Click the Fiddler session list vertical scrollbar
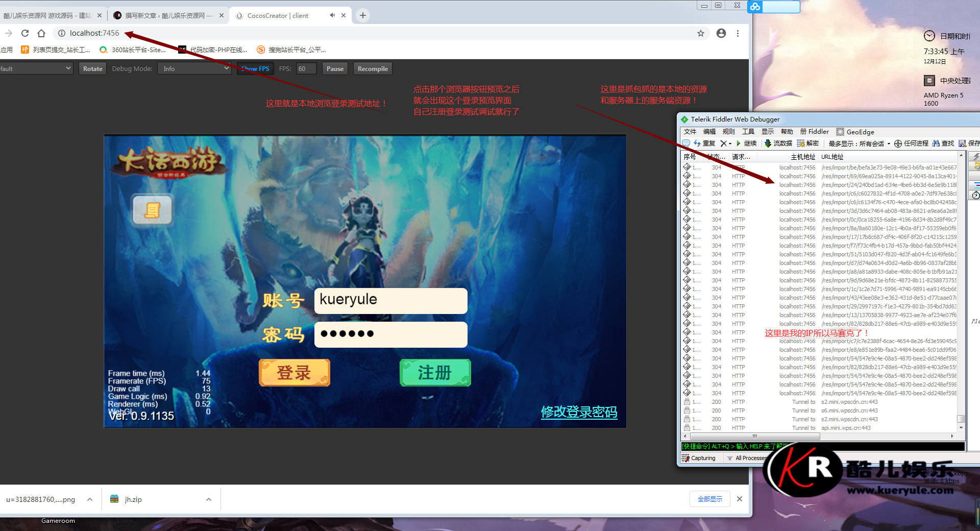This screenshot has height=531, width=980. point(961,419)
